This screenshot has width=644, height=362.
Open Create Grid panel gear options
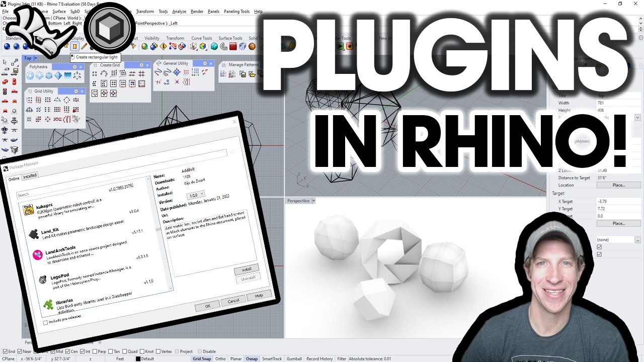(142, 65)
